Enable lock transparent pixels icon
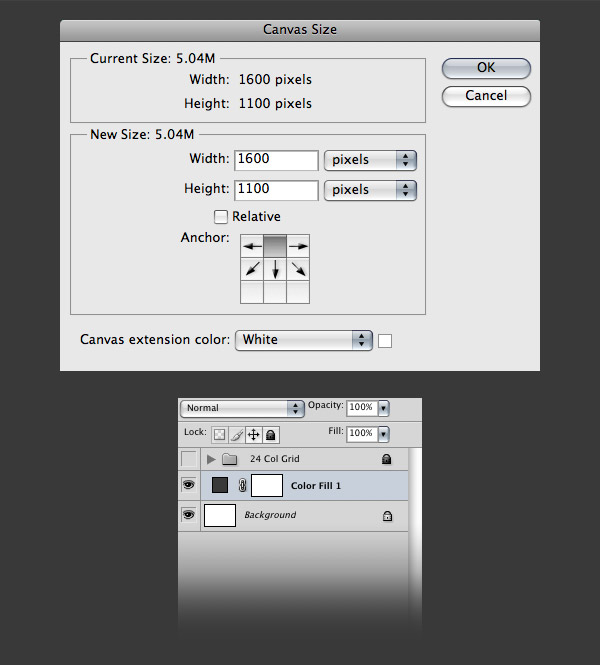600x665 pixels. pyautogui.click(x=220, y=435)
